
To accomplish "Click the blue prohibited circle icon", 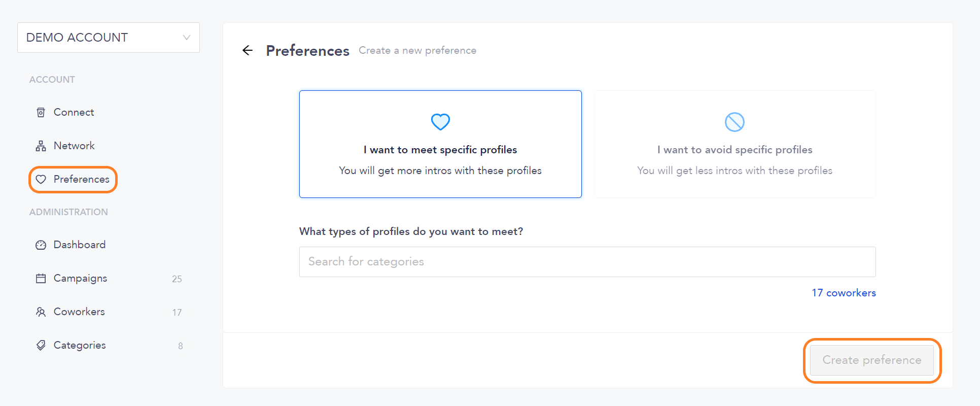I will pos(734,122).
